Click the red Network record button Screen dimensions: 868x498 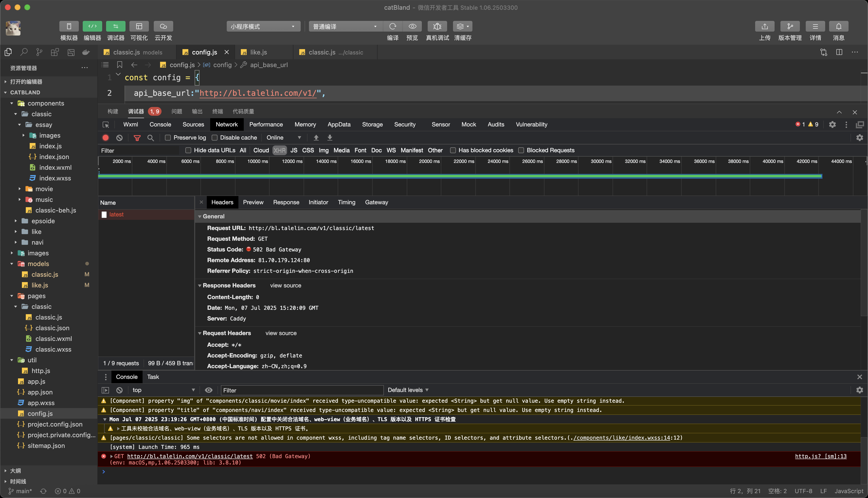click(x=105, y=137)
